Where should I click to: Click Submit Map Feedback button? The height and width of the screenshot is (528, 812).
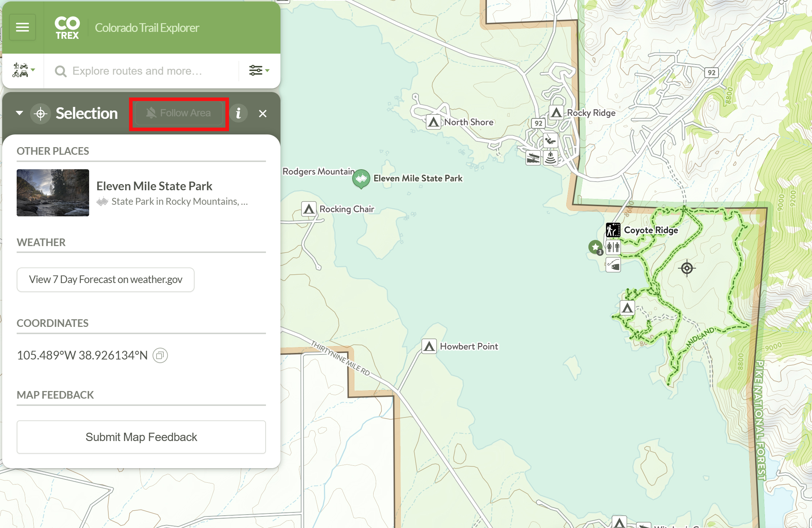141,437
